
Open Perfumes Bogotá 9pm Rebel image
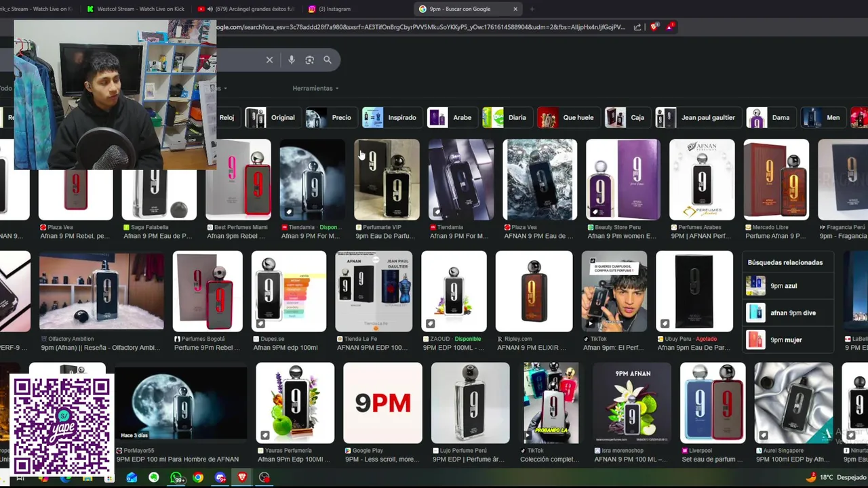pos(208,291)
